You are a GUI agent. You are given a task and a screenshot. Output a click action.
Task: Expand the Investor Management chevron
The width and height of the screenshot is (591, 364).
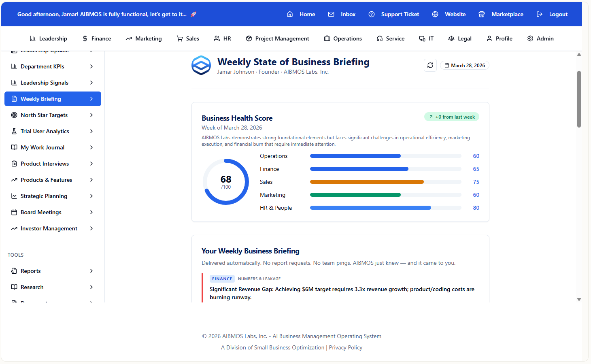pyautogui.click(x=91, y=228)
